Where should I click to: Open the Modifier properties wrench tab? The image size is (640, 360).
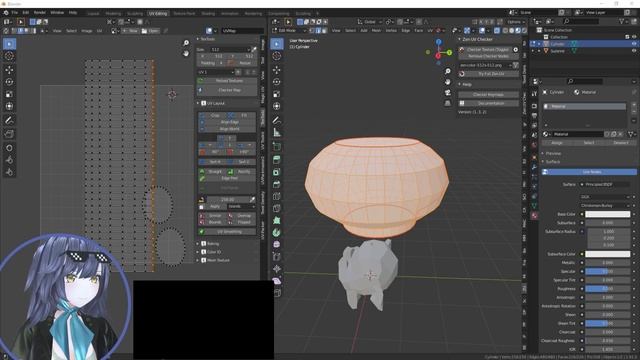pos(534,167)
